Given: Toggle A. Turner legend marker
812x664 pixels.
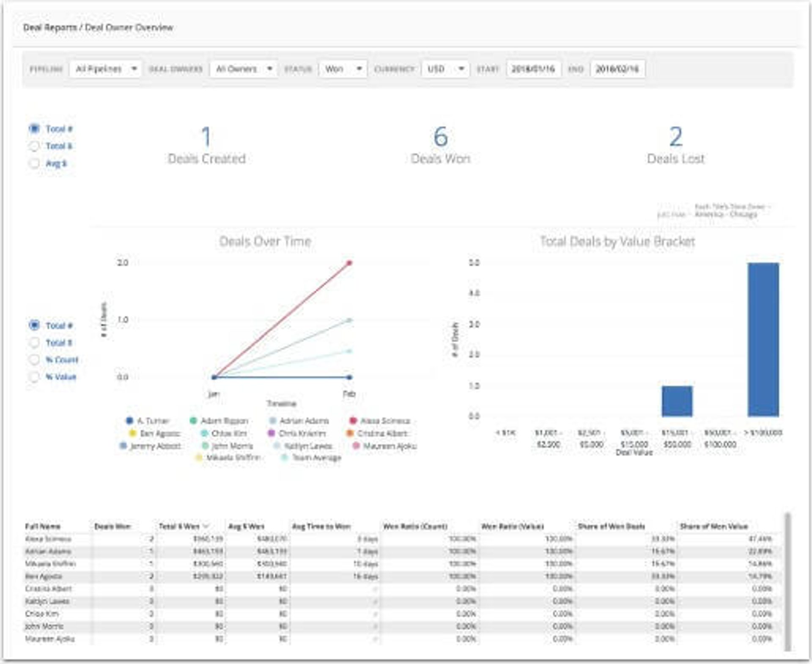Looking at the screenshot, I should (x=130, y=421).
